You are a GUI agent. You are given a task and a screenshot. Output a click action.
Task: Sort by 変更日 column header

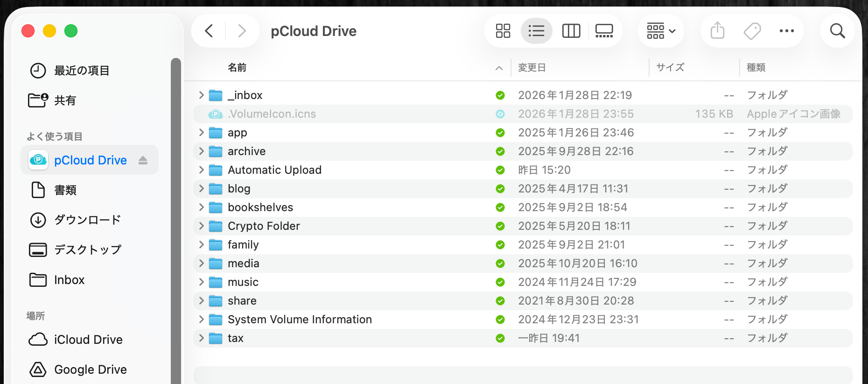(x=532, y=68)
